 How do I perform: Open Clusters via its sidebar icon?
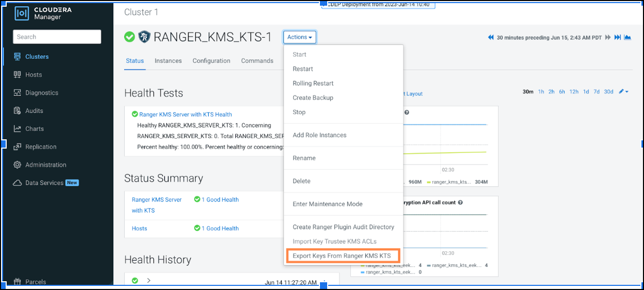[x=16, y=57]
